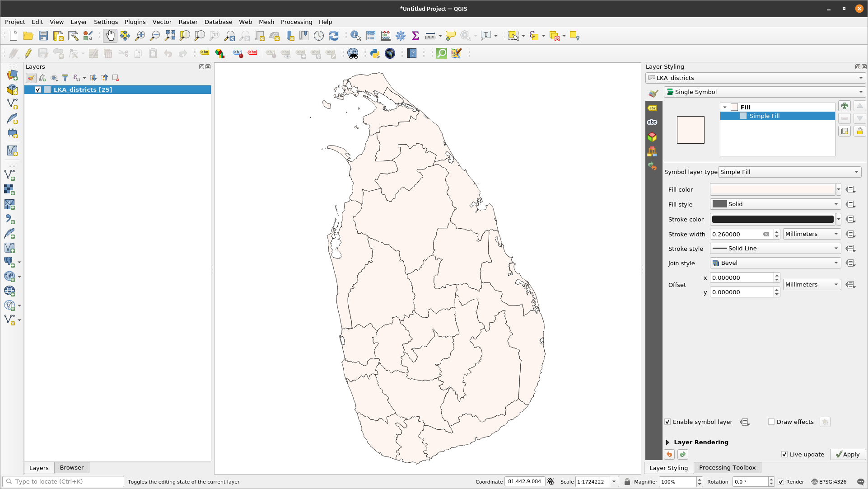Select the Vector menu item
Image resolution: width=868 pixels, height=489 pixels.
tap(161, 22)
